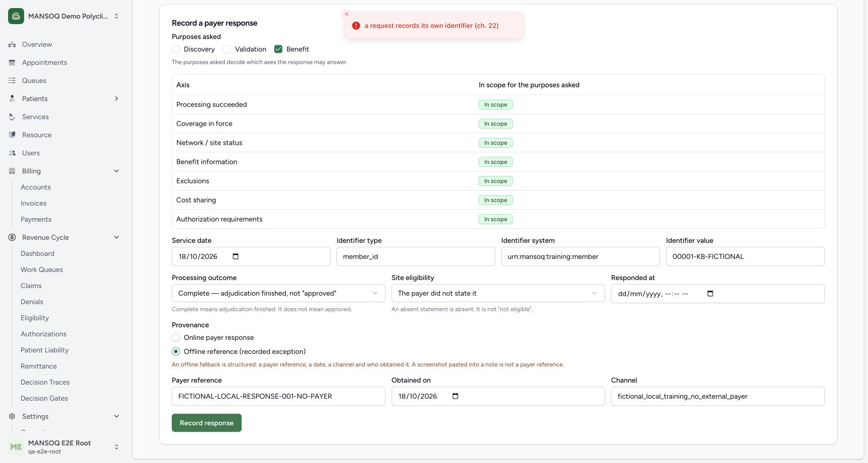Collapse the Revenue Cycle section chevron

[117, 237]
